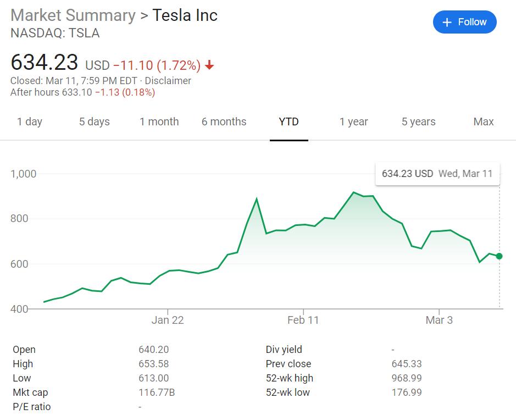
Task: Click the price tooltip showing Wed, Mar 11
Action: click(x=437, y=173)
